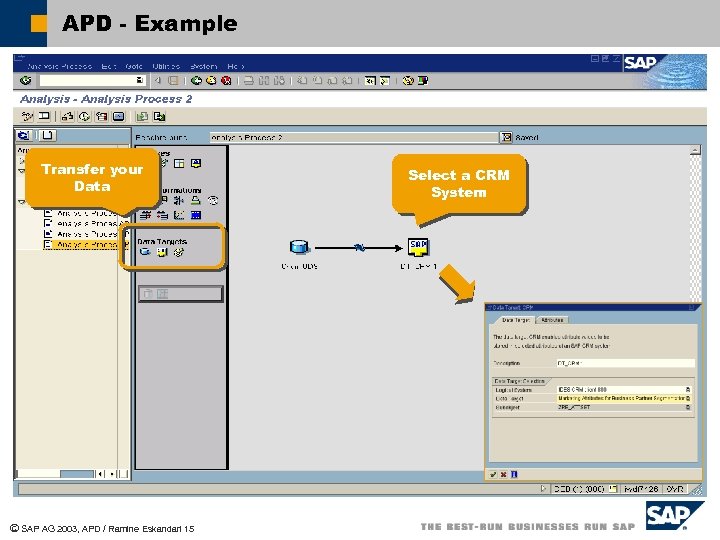The image size is (720, 540).
Task: Switch to the Data Target tab in the dialog
Action: click(516, 320)
